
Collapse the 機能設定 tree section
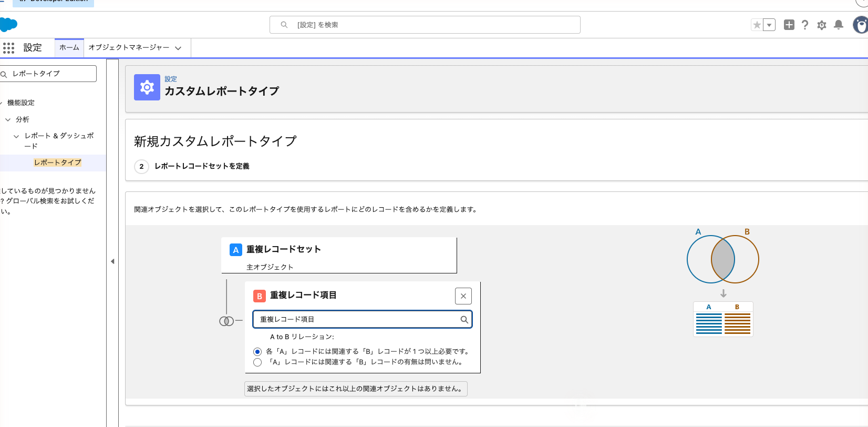[2, 103]
